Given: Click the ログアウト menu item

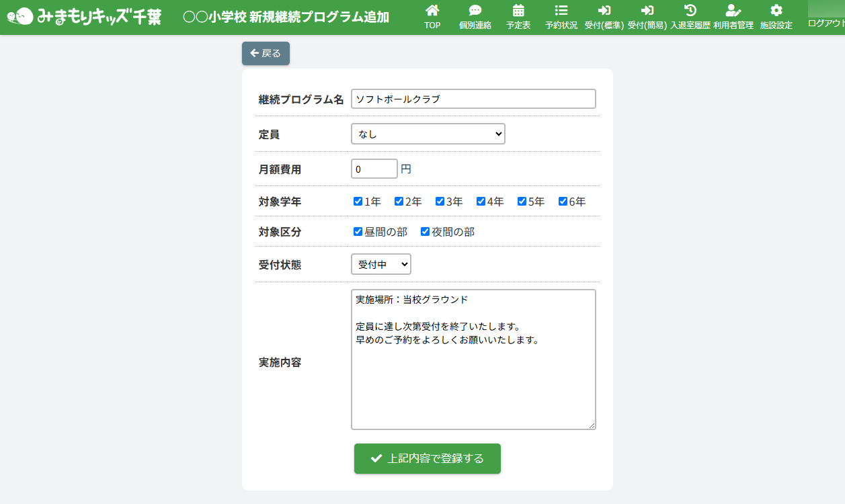Looking at the screenshot, I should click(826, 23).
